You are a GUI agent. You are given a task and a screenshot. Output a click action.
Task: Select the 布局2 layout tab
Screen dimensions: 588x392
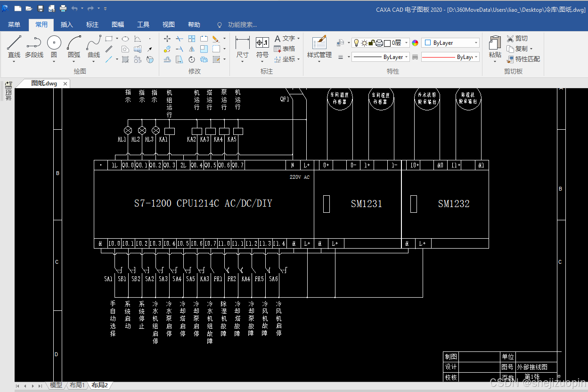tap(99, 385)
